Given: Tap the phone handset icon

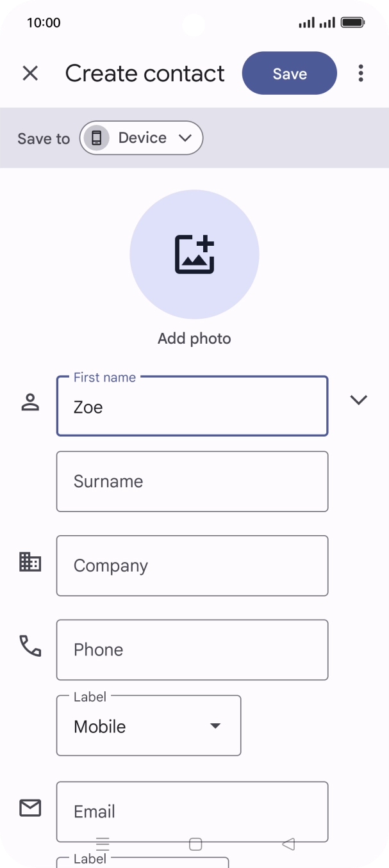Looking at the screenshot, I should point(30,647).
